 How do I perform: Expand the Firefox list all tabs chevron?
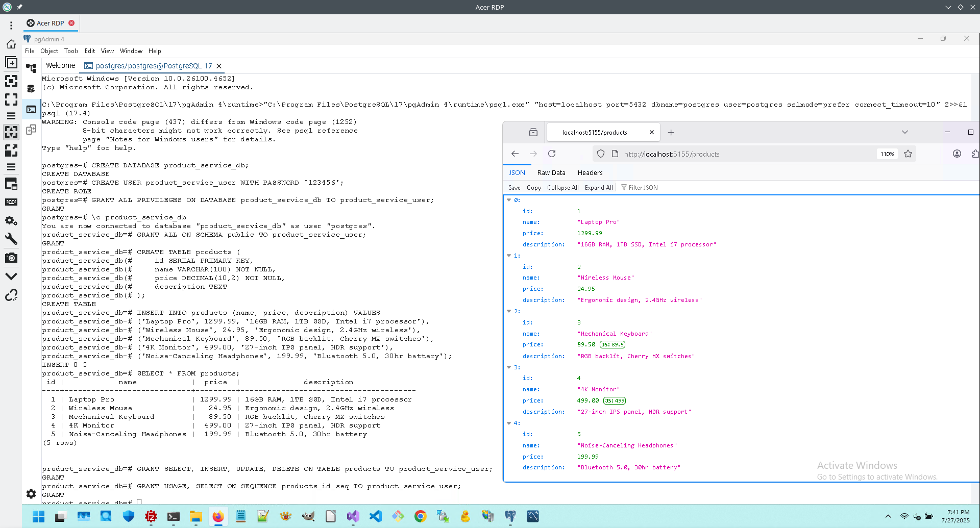pos(905,132)
